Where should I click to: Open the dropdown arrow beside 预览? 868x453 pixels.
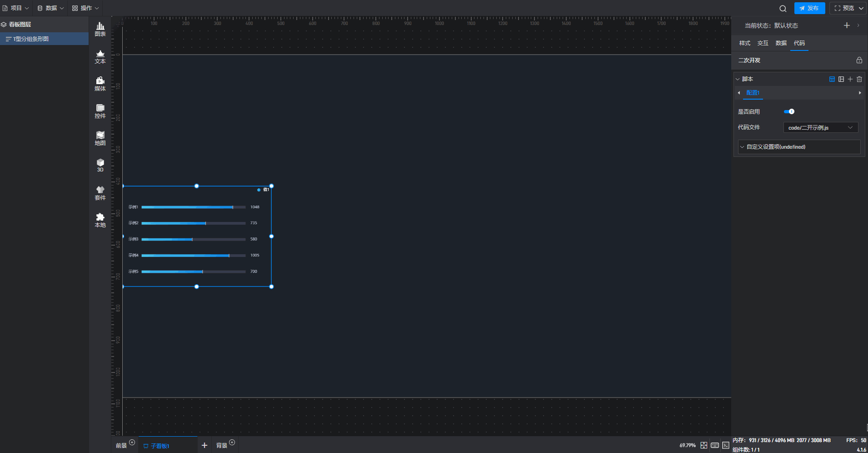(x=861, y=8)
